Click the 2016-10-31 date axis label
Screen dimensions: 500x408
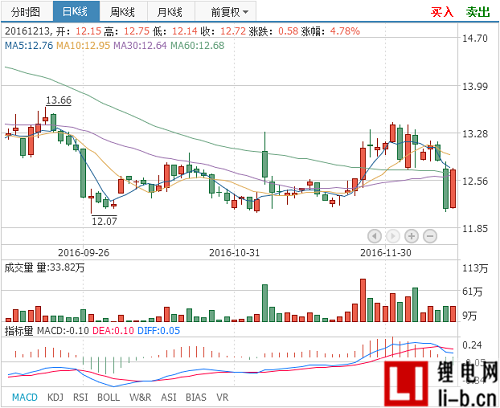[234, 253]
